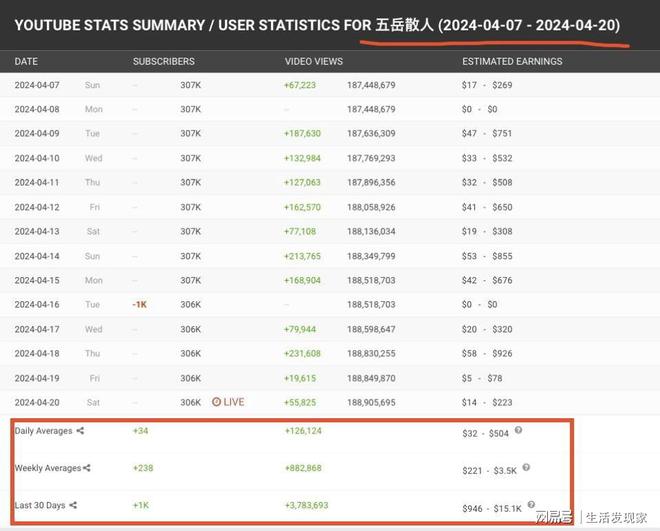Click the LIVE label on 2024-04-20 row
The image size is (660, 531).
click(234, 402)
